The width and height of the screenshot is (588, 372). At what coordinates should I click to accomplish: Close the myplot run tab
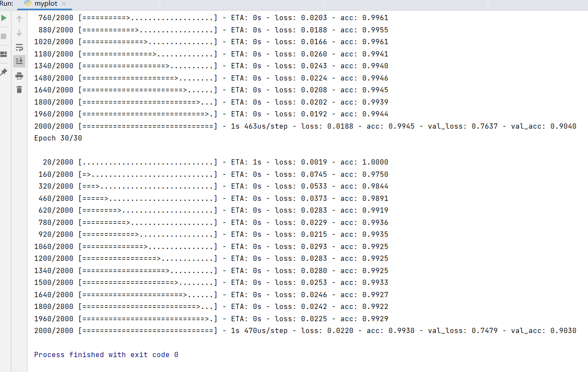[x=64, y=4]
